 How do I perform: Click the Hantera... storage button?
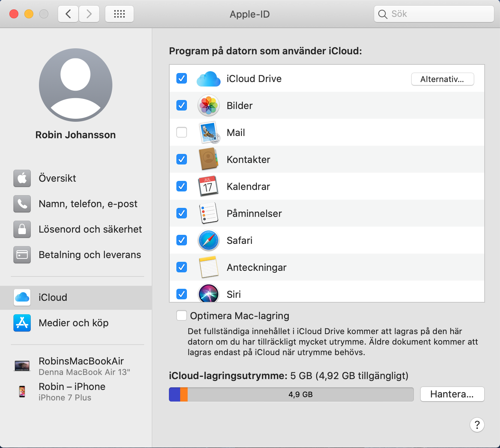[452, 394]
